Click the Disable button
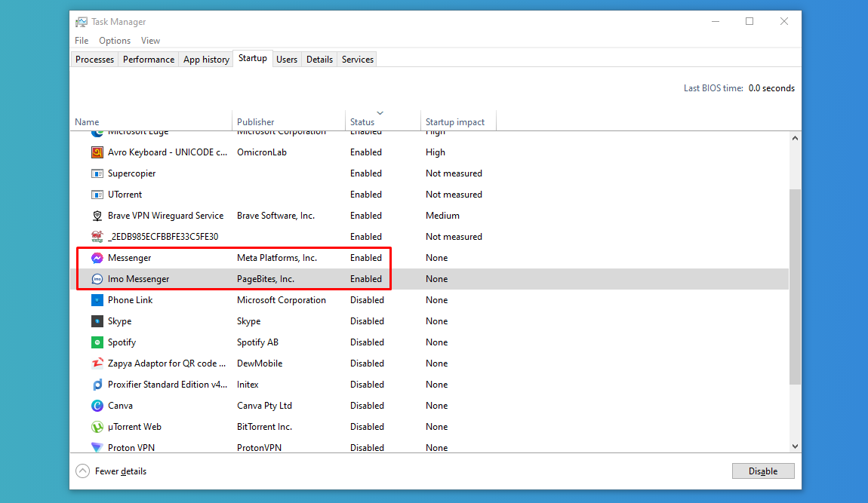868x503 pixels. [763, 471]
